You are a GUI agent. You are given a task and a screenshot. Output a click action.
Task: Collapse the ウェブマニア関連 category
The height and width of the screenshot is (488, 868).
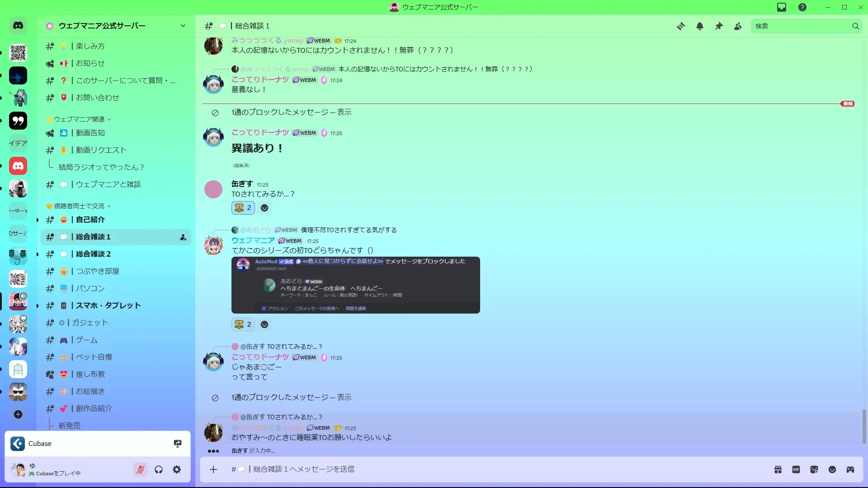79,119
